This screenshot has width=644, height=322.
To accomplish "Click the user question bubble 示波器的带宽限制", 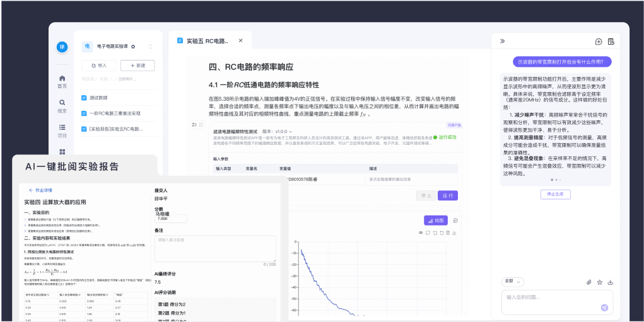I will (562, 62).
